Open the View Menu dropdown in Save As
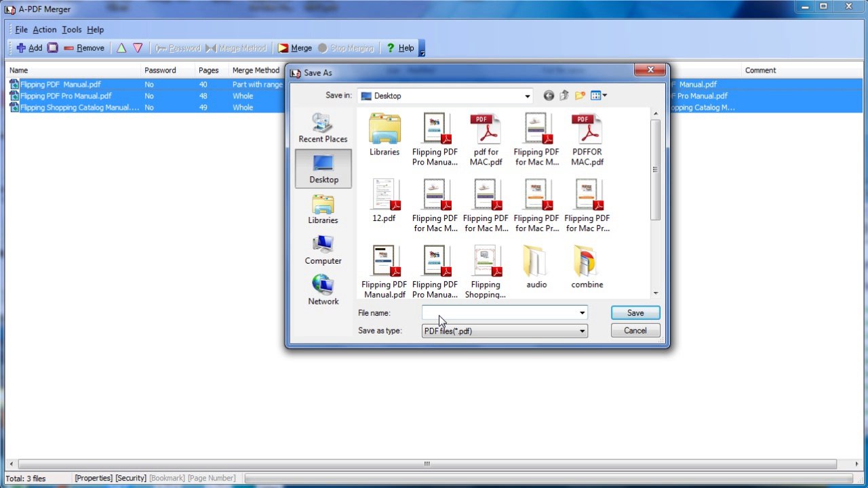Viewport: 868px width, 488px height. point(598,96)
